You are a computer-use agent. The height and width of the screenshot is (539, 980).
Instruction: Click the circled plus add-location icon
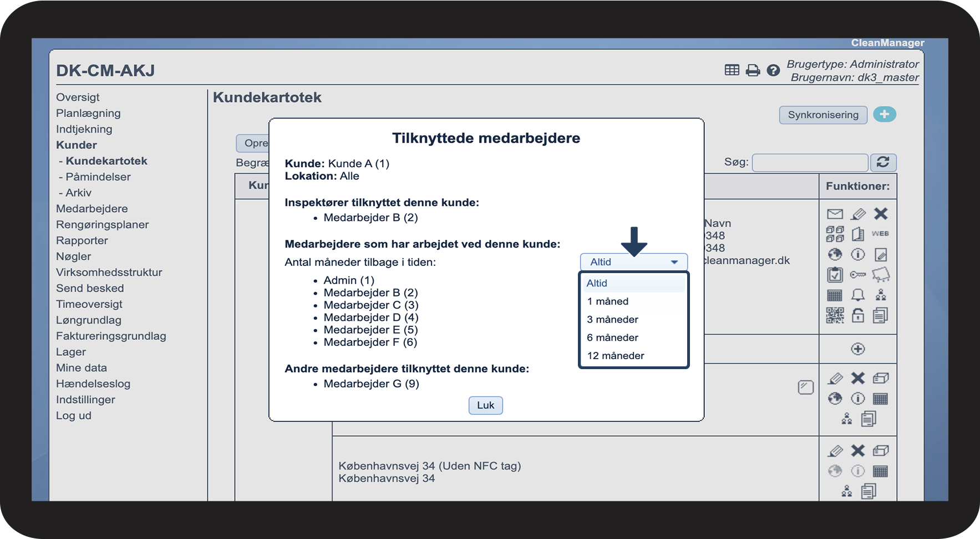pyautogui.click(x=857, y=349)
